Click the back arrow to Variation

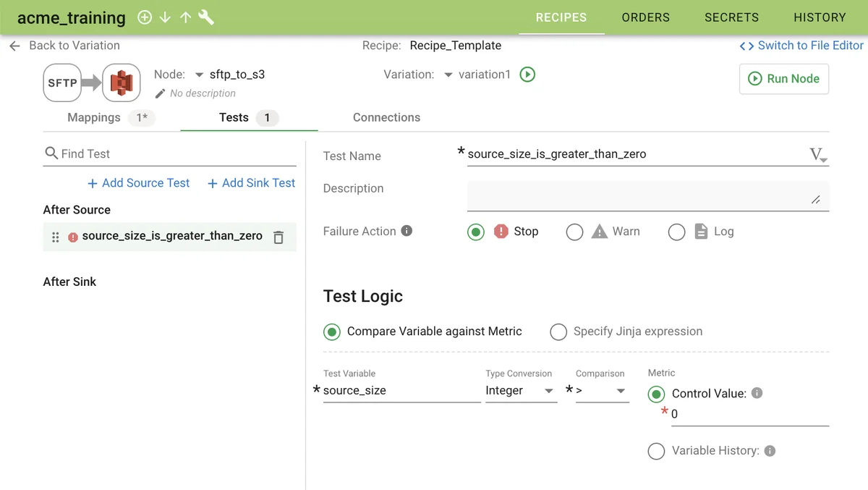(x=14, y=46)
